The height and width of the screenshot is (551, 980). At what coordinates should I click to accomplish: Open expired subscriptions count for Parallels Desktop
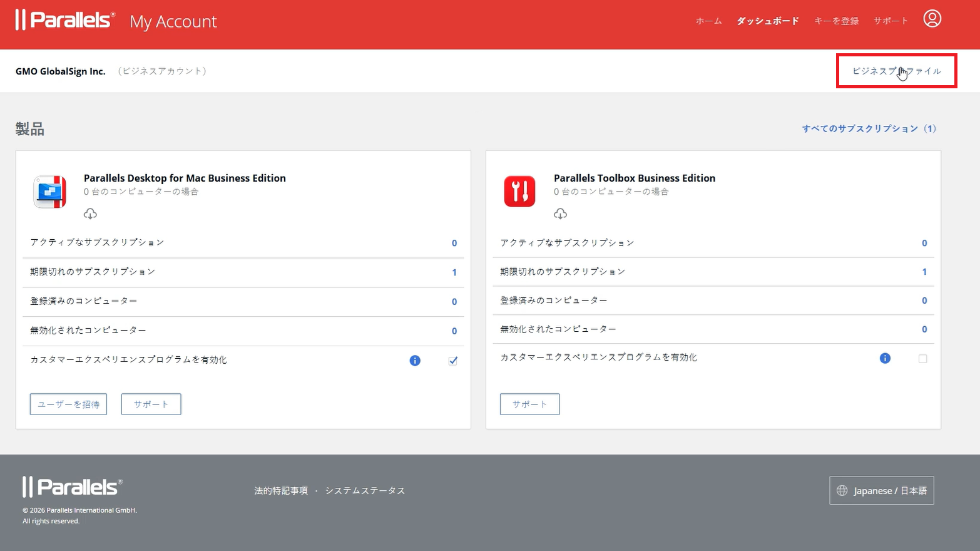(454, 272)
